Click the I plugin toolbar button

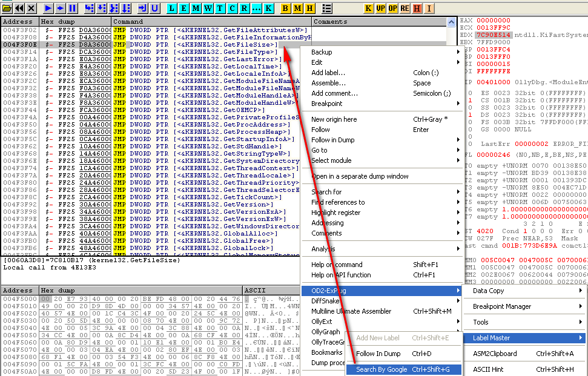(x=429, y=8)
